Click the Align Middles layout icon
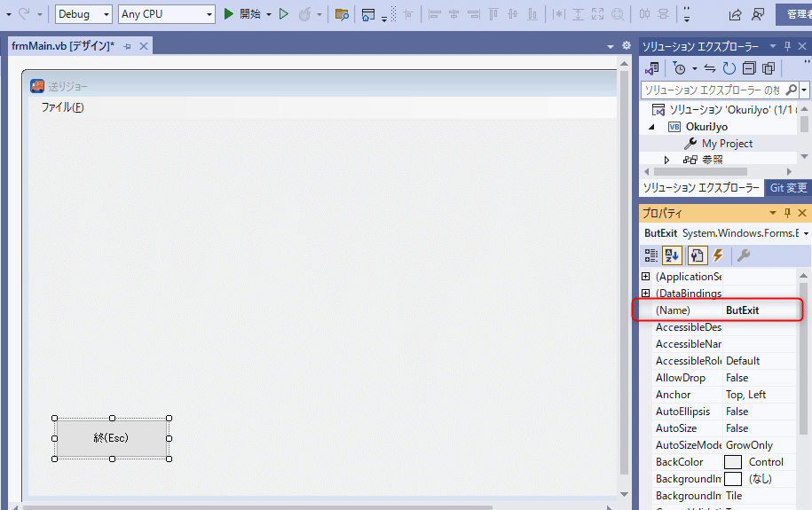Screen dimensions: 812x510 pos(513,14)
